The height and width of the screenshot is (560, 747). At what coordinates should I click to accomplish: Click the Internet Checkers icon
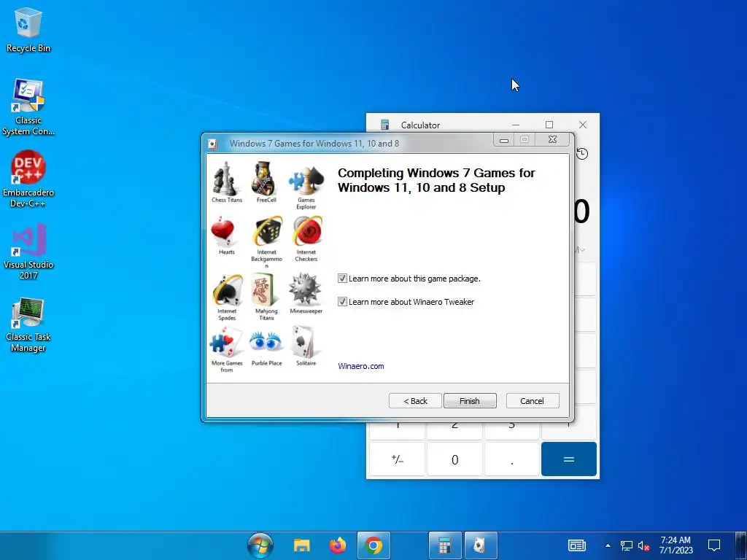click(307, 231)
